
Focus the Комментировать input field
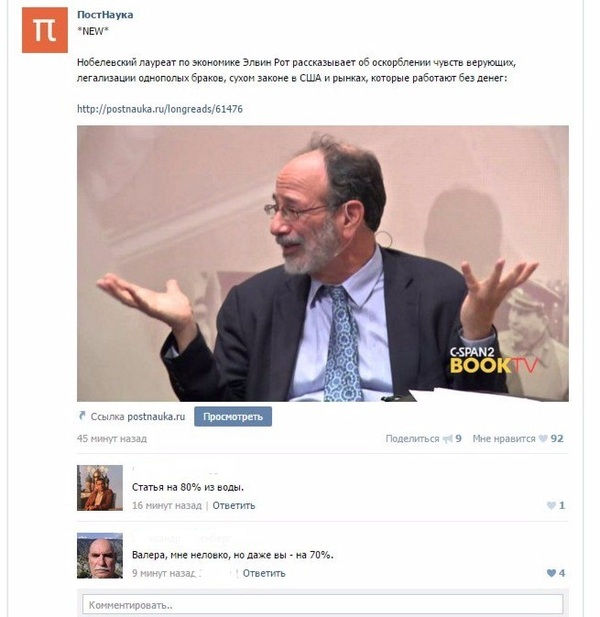coord(323,605)
